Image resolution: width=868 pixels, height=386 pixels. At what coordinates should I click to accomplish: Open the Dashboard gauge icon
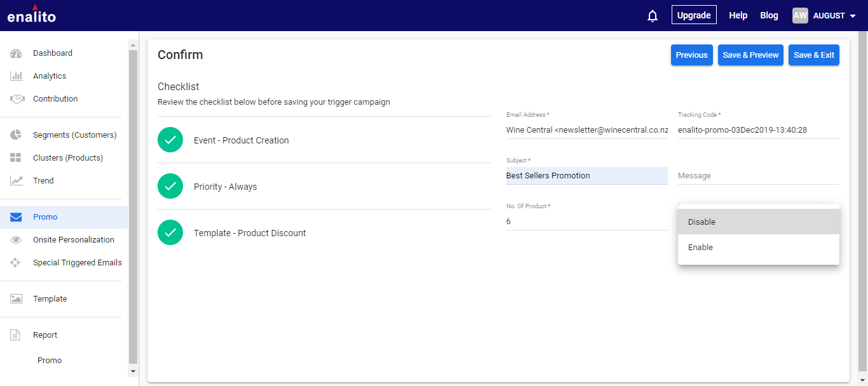pyautogui.click(x=17, y=53)
